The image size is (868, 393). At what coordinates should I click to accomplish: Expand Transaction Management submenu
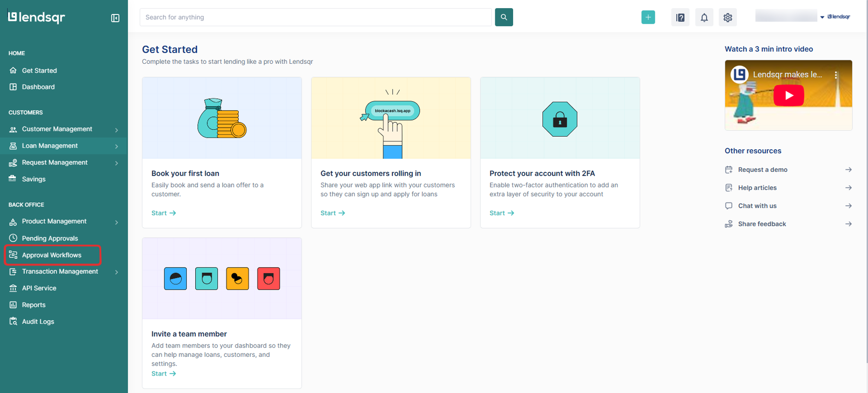pos(116,272)
